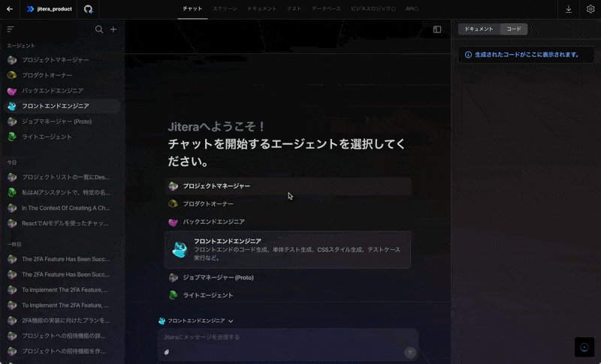Collapse sidebar using the list icon
Image resolution: width=601 pixels, height=364 pixels.
point(11,29)
